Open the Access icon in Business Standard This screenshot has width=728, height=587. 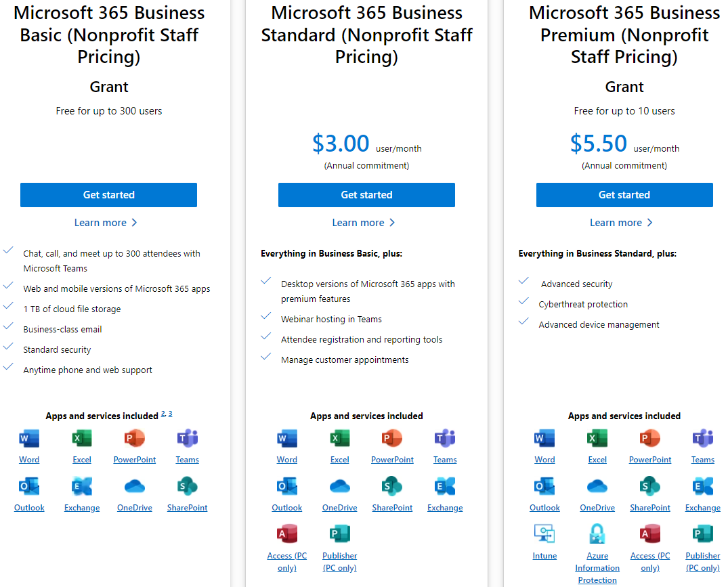pos(287,534)
